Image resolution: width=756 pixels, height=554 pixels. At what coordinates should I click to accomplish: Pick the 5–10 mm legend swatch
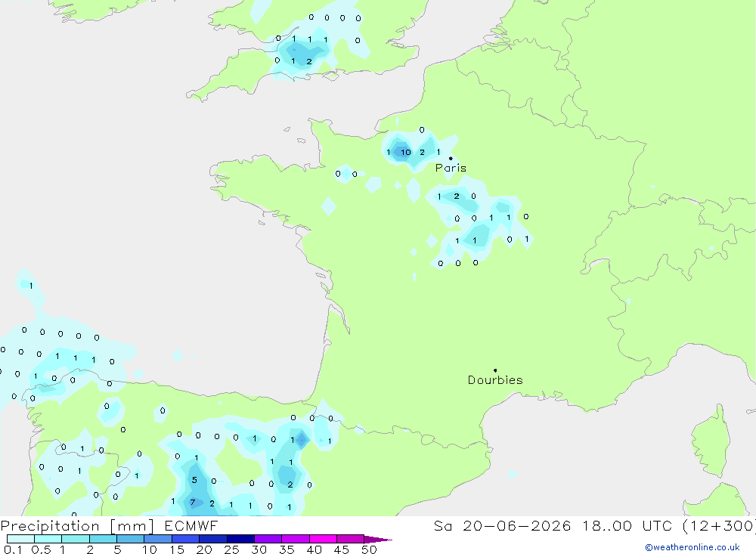click(130, 539)
